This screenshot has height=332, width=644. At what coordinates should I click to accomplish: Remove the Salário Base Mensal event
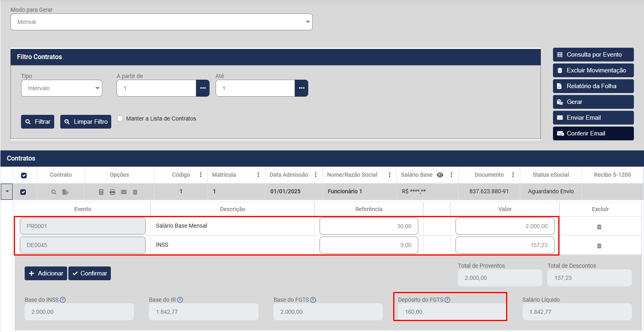[x=599, y=227]
